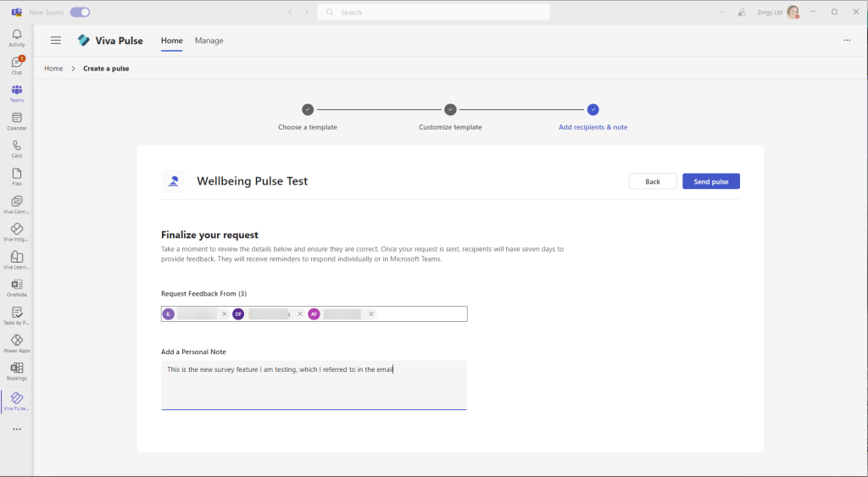
Task: Open the Calendar app icon
Action: coord(17,120)
